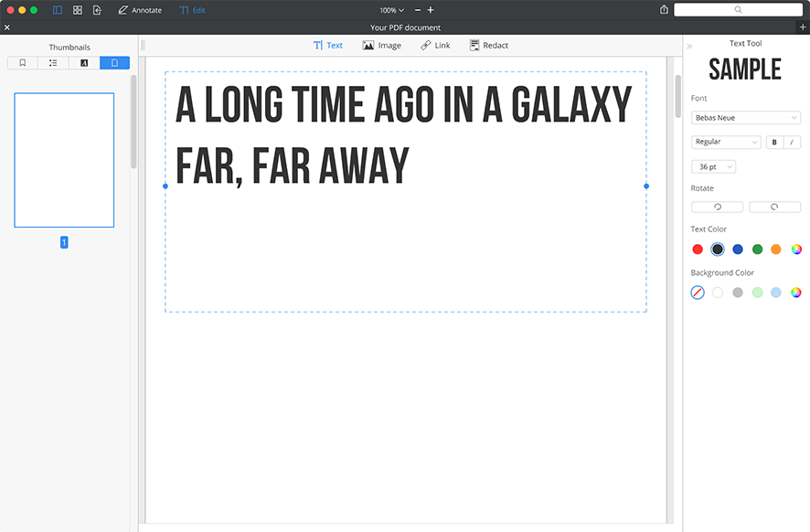Toggle italic with the I button
This screenshot has width=810, height=532.
click(x=792, y=142)
